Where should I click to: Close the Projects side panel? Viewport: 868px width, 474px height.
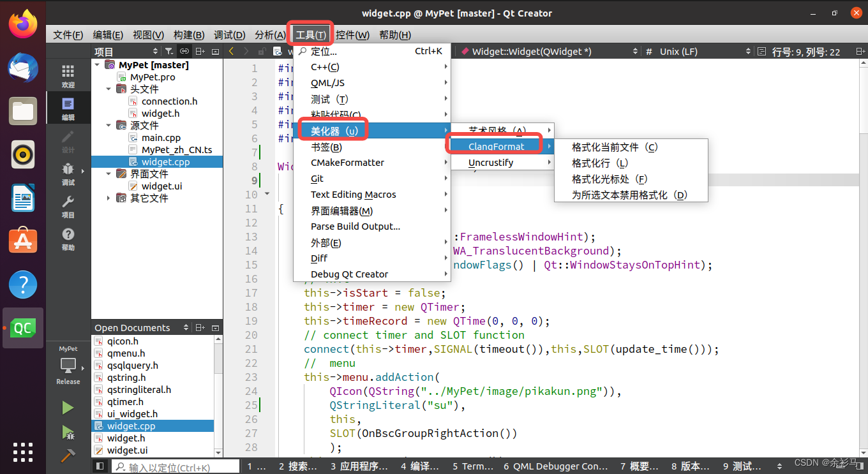click(x=215, y=52)
